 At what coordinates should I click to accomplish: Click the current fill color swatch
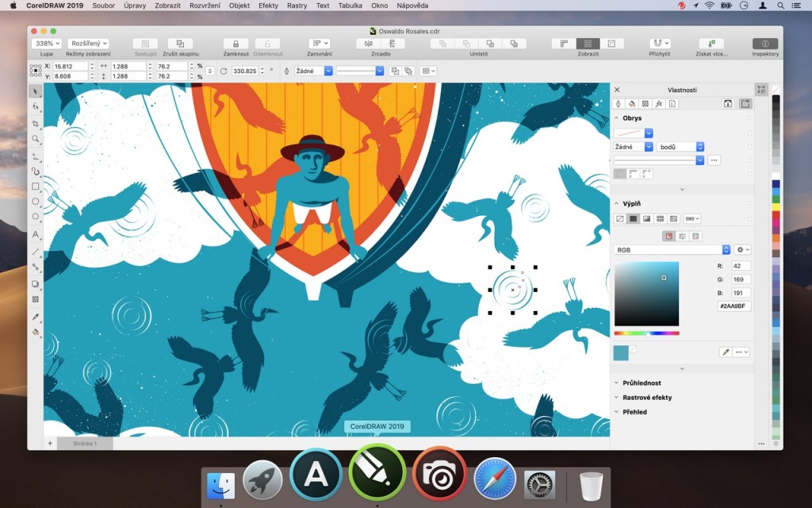[621, 352]
